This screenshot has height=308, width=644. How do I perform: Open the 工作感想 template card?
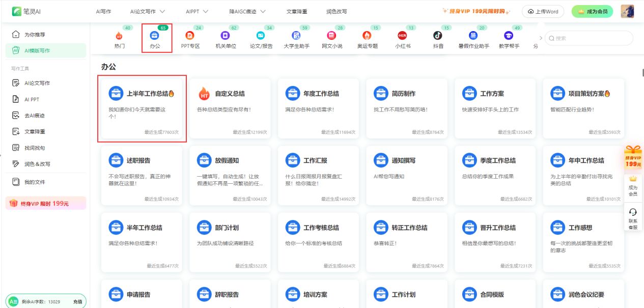click(584, 243)
